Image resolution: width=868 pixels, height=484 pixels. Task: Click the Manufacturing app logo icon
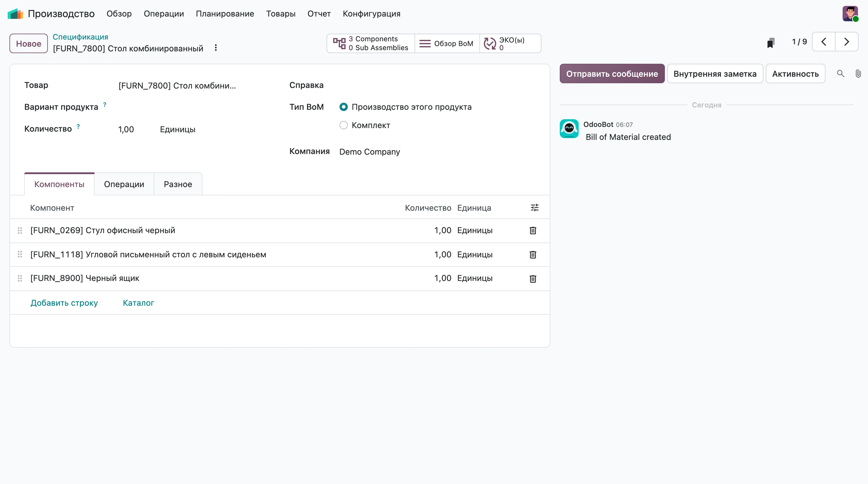[x=15, y=14]
